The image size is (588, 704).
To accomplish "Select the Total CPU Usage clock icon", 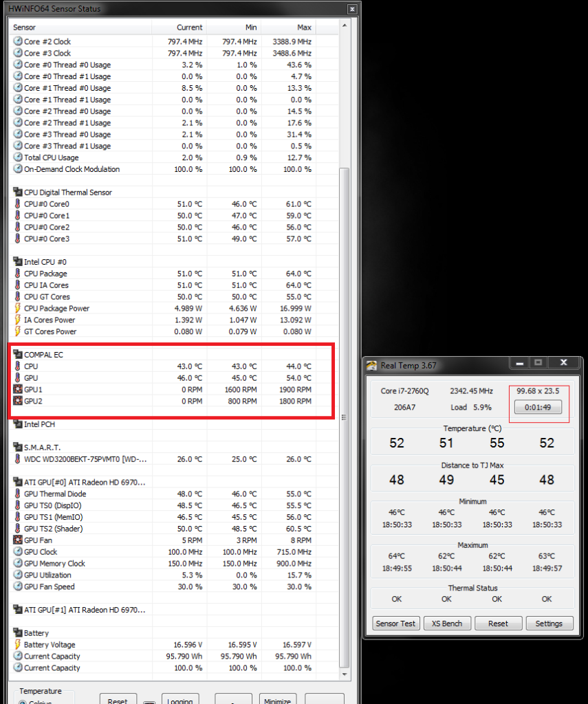I will [18, 157].
